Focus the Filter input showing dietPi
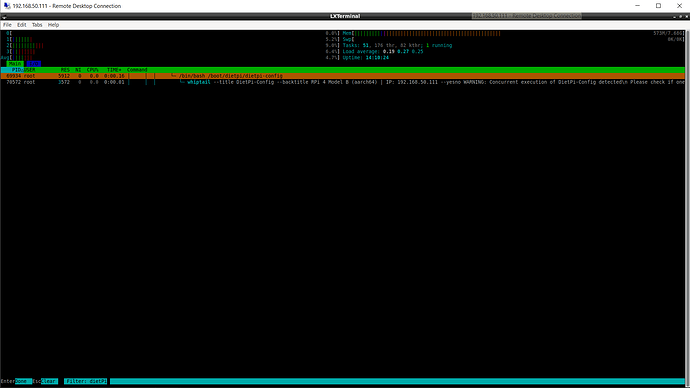 86,381
